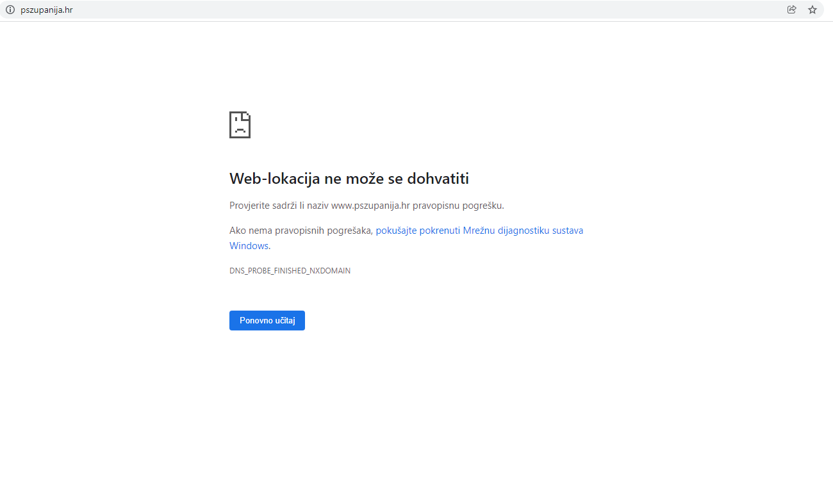
Task: Click the text mentioning www.pszupanija.hr
Action: 367,206
